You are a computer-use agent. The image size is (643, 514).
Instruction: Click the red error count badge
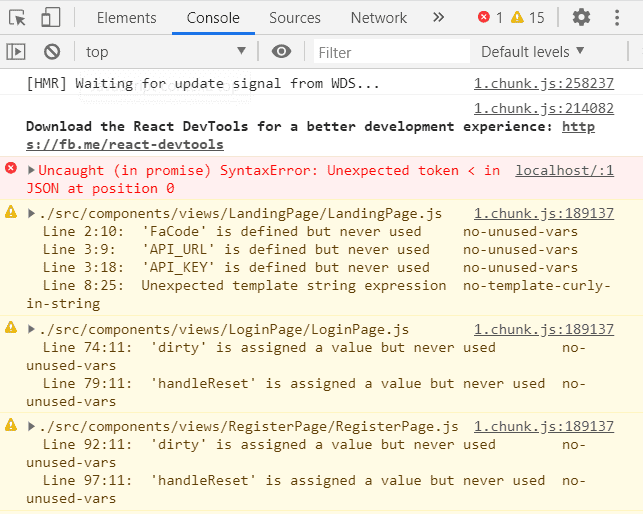[490, 17]
